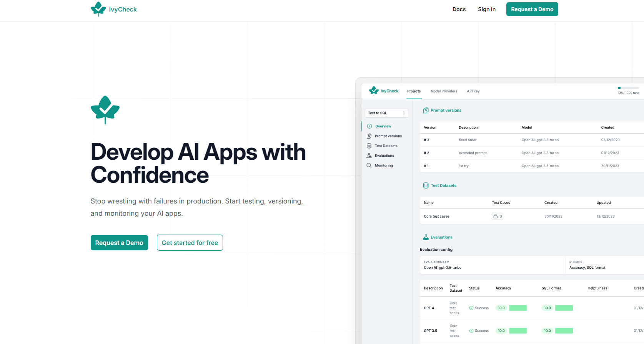Click the 10.0 Accuracy score badge for GPT 3.5

tap(501, 331)
